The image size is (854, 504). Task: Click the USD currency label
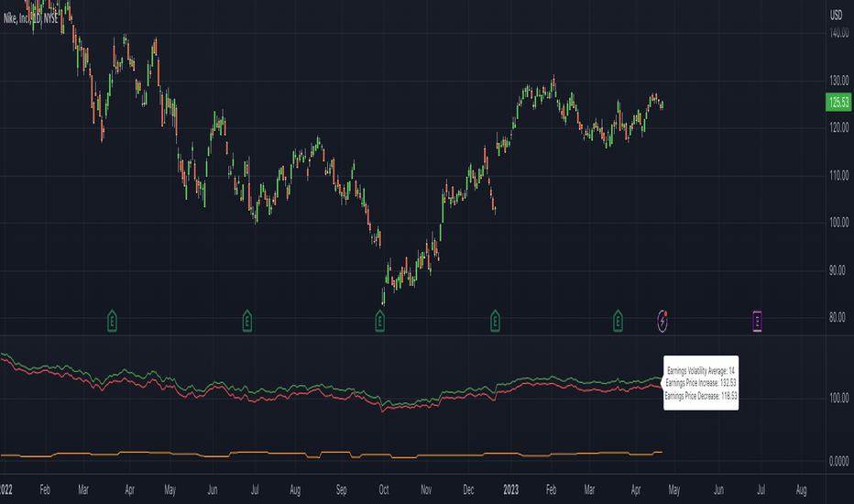pos(836,16)
